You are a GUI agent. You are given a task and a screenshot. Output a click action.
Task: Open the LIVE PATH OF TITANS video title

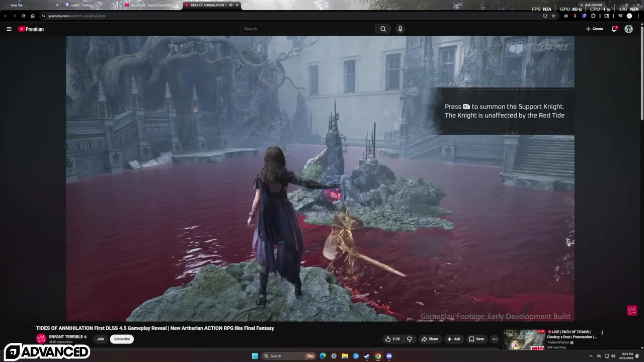point(572,334)
